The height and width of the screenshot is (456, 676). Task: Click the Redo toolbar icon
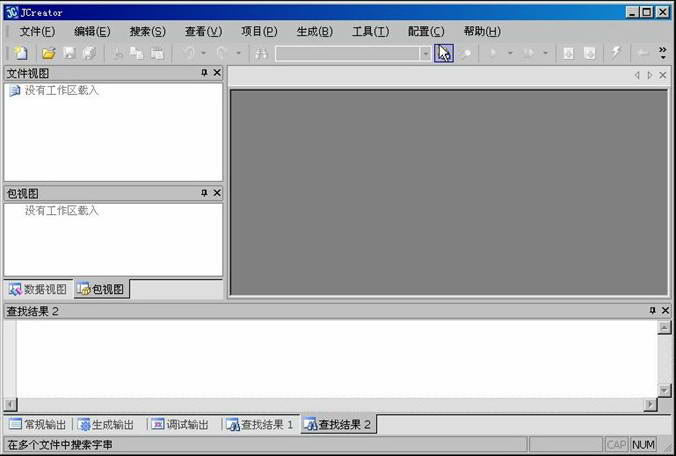(222, 53)
